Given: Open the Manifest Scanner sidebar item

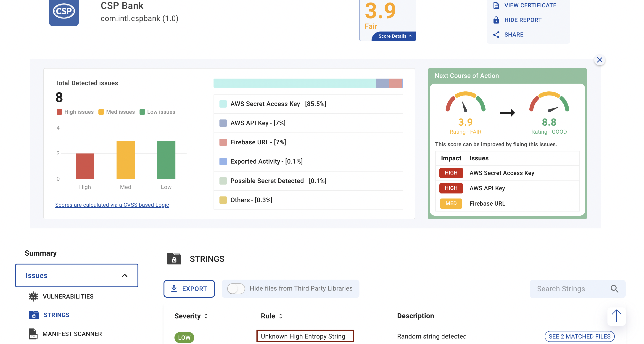Looking at the screenshot, I should (72, 334).
